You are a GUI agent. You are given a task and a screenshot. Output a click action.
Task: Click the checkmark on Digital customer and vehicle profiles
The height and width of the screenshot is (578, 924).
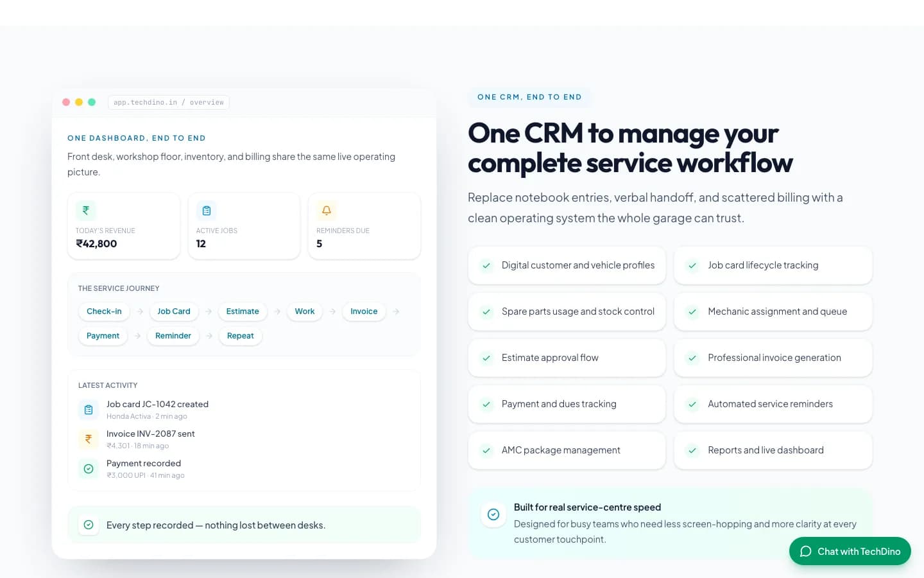pyautogui.click(x=486, y=265)
